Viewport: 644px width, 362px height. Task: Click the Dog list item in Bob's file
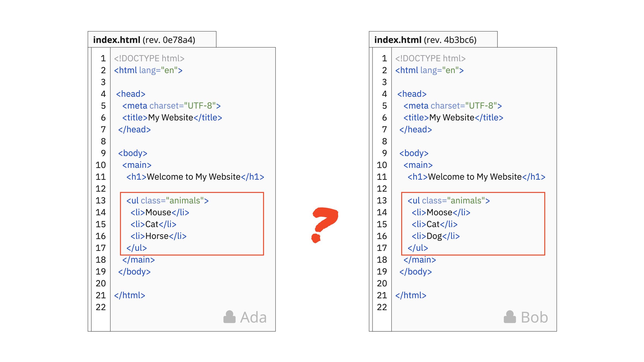point(436,236)
